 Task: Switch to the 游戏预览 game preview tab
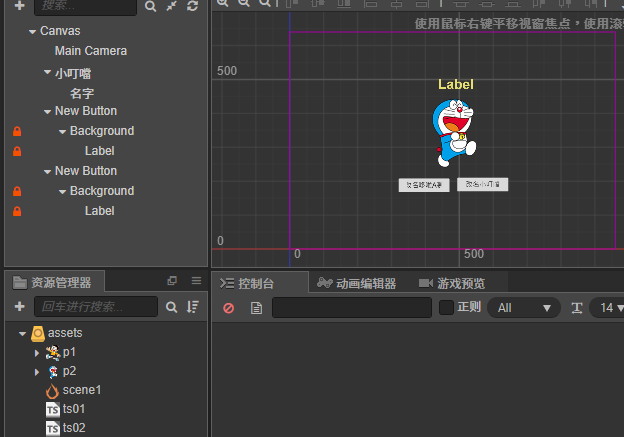click(x=452, y=283)
